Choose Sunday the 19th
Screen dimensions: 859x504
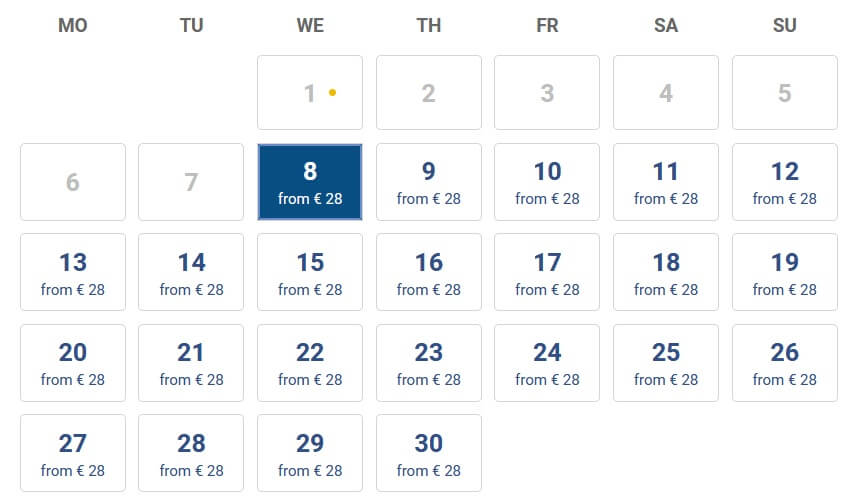785,272
